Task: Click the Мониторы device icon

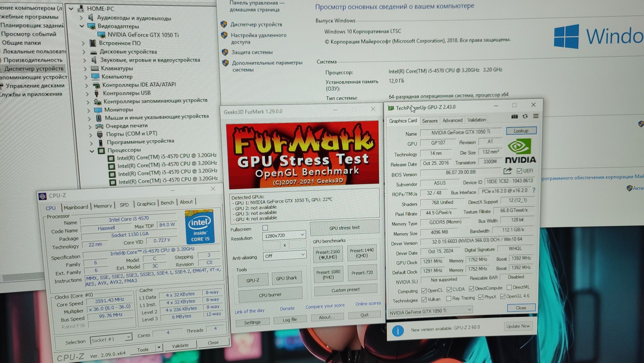Action: (x=98, y=110)
